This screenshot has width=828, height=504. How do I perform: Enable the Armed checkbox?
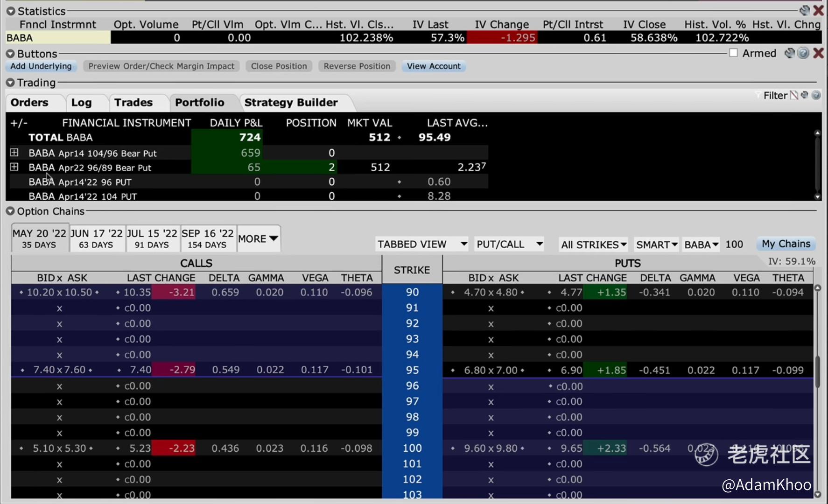(x=734, y=53)
